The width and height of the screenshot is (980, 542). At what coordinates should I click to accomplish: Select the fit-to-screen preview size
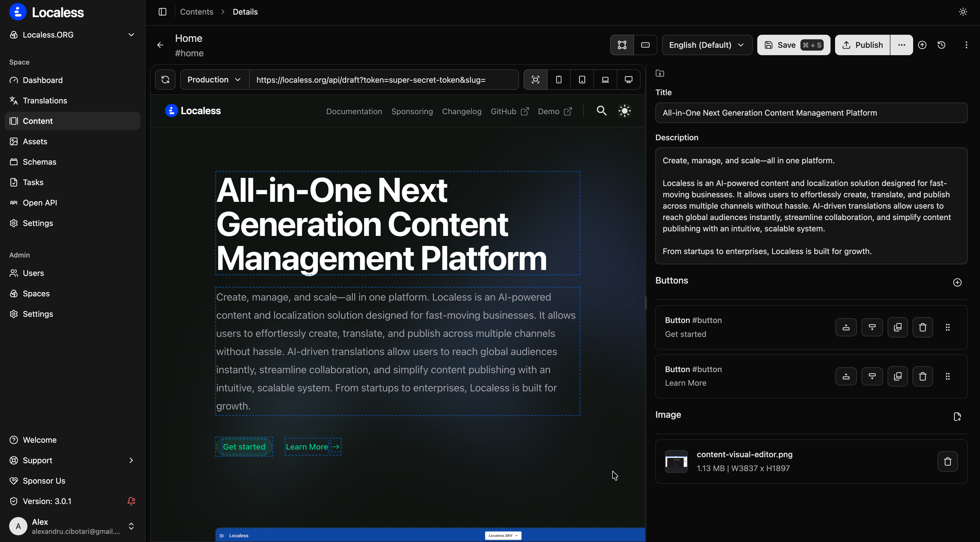point(535,79)
